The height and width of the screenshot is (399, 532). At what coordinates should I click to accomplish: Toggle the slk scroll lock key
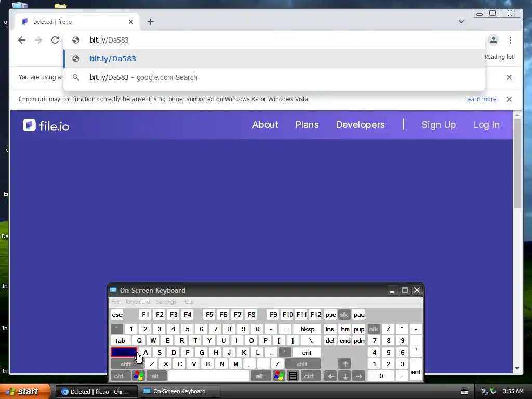coord(344,315)
